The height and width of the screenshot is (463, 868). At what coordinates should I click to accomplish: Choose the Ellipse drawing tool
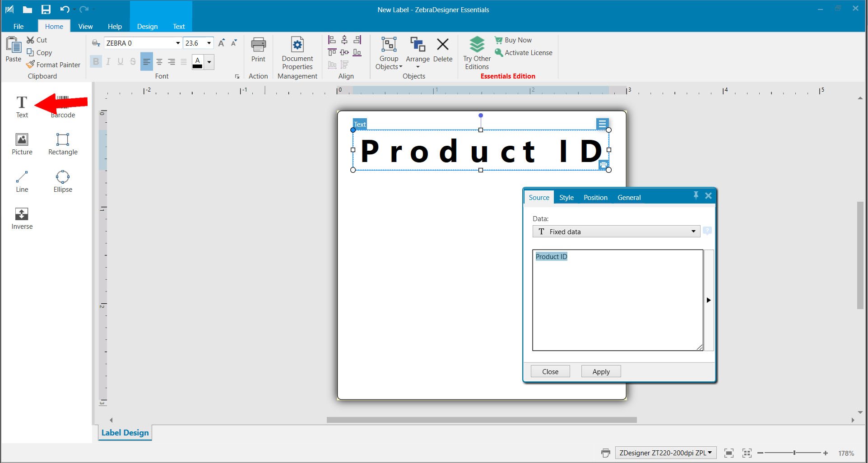tap(63, 181)
